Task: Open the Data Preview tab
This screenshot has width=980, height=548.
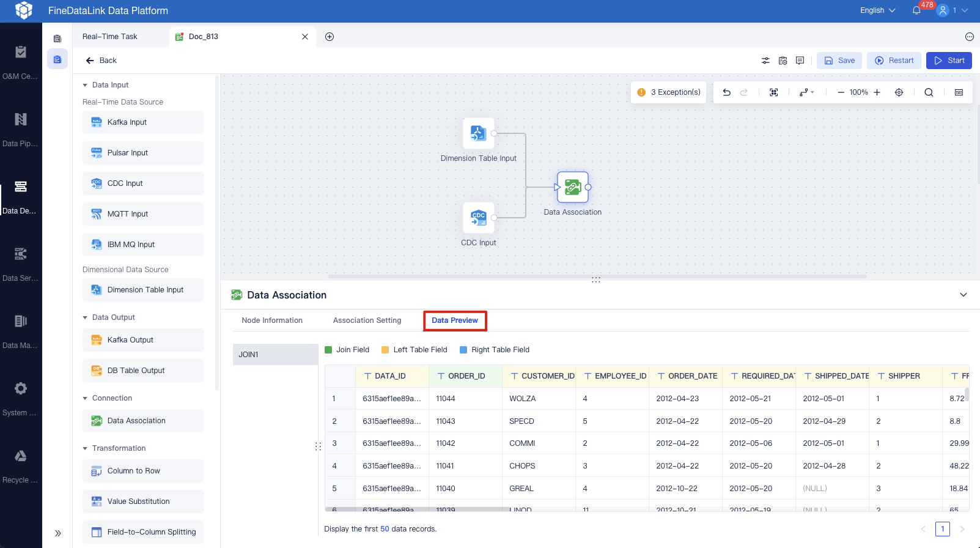Action: (455, 320)
